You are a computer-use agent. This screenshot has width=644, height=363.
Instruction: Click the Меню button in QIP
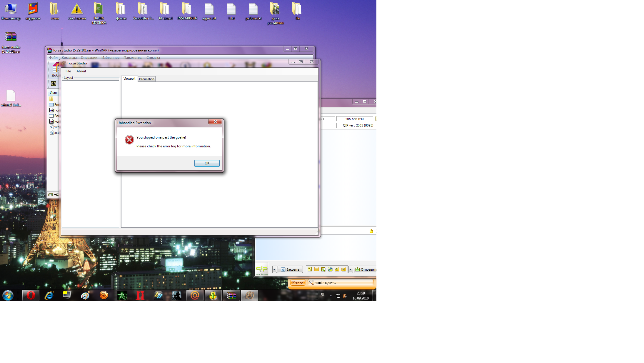tap(297, 282)
